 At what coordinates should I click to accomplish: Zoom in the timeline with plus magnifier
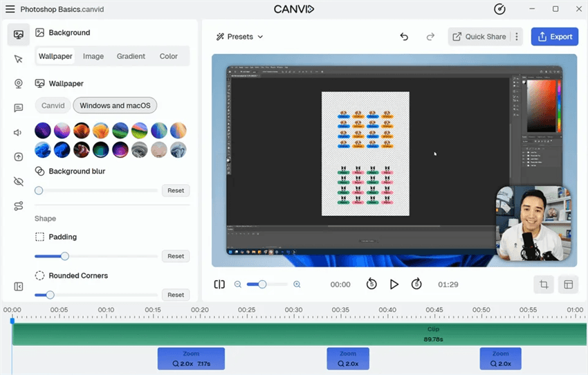(x=297, y=284)
